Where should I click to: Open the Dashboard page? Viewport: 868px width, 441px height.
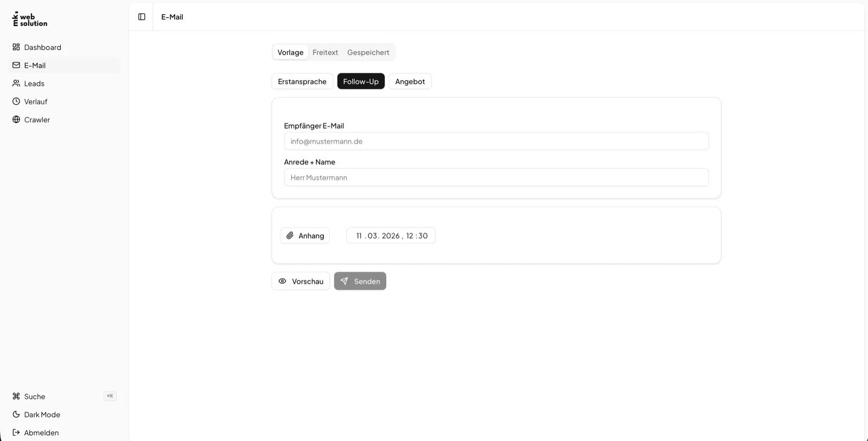(64, 47)
